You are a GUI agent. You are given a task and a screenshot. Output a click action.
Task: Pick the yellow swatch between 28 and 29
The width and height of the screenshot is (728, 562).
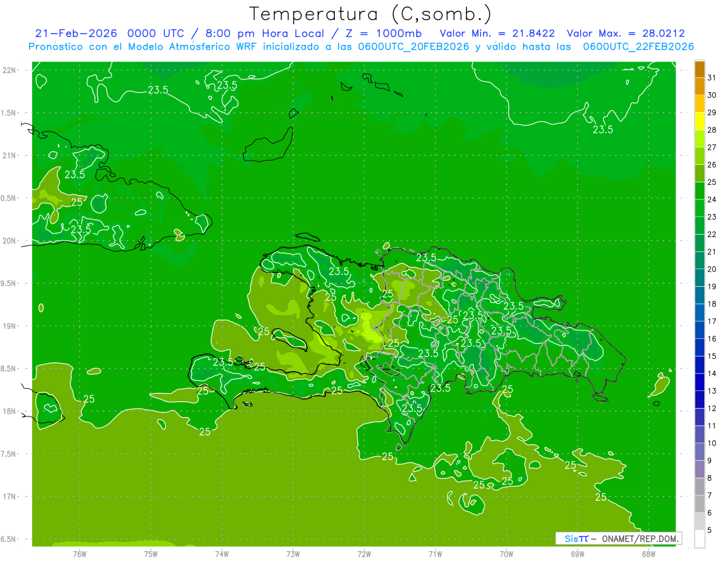[x=699, y=121]
